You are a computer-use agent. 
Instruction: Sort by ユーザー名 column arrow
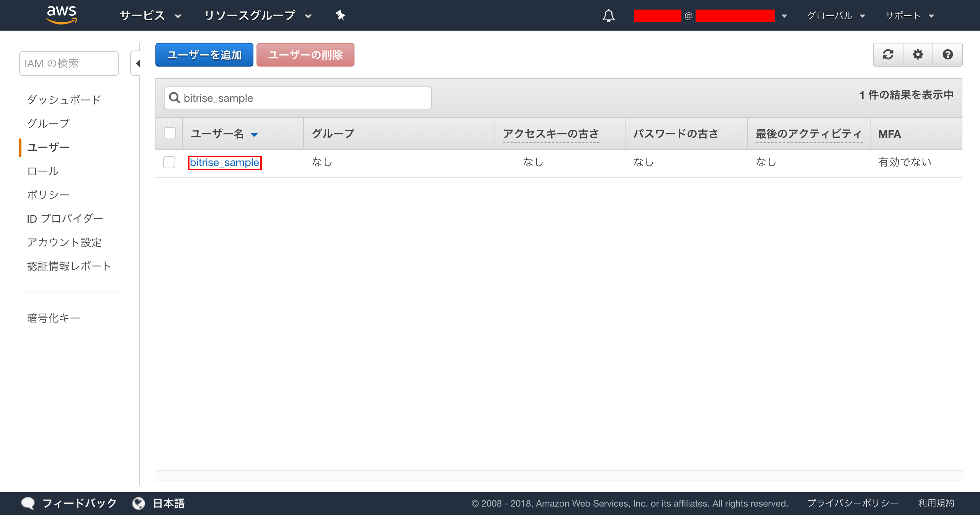coord(254,134)
